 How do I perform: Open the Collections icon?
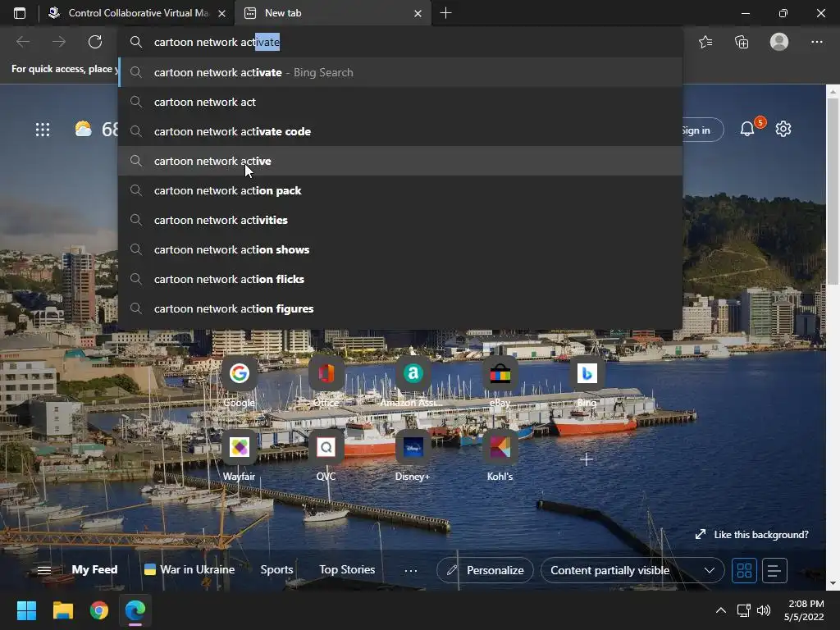click(742, 42)
